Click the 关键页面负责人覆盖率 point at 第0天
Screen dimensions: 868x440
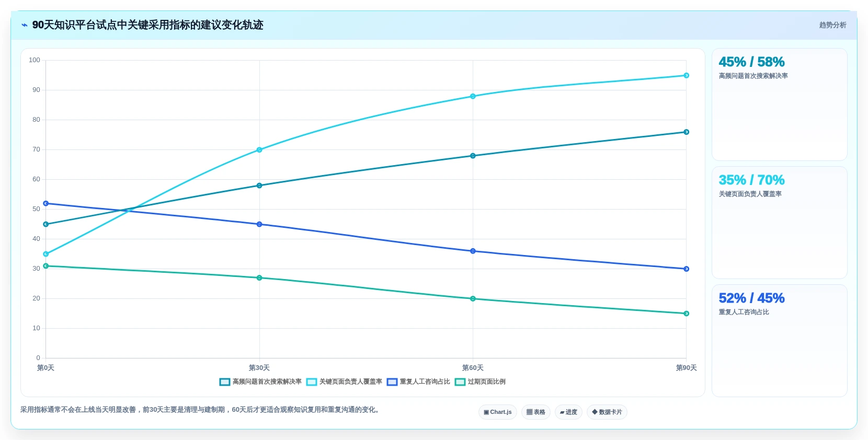coord(46,254)
